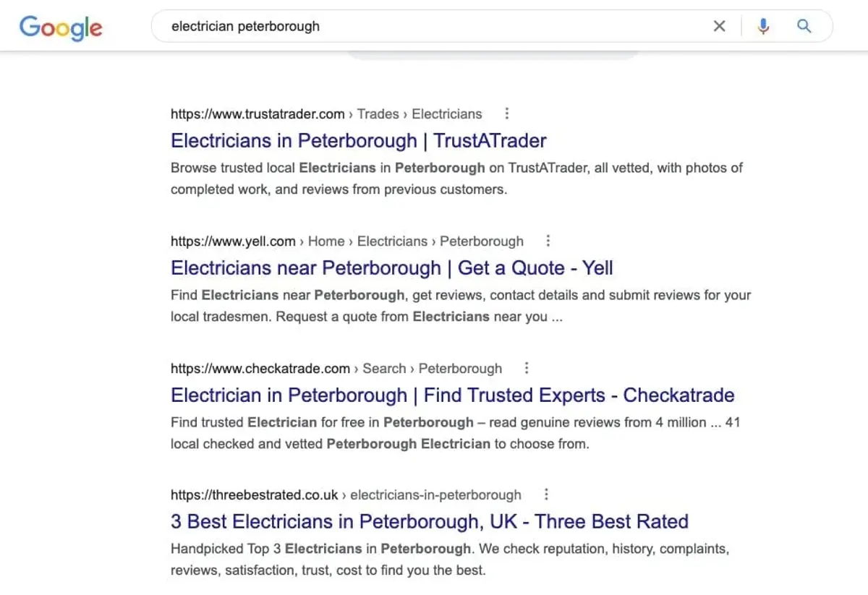Open the Electricians breadcrumb under TrustATrader

pos(446,114)
